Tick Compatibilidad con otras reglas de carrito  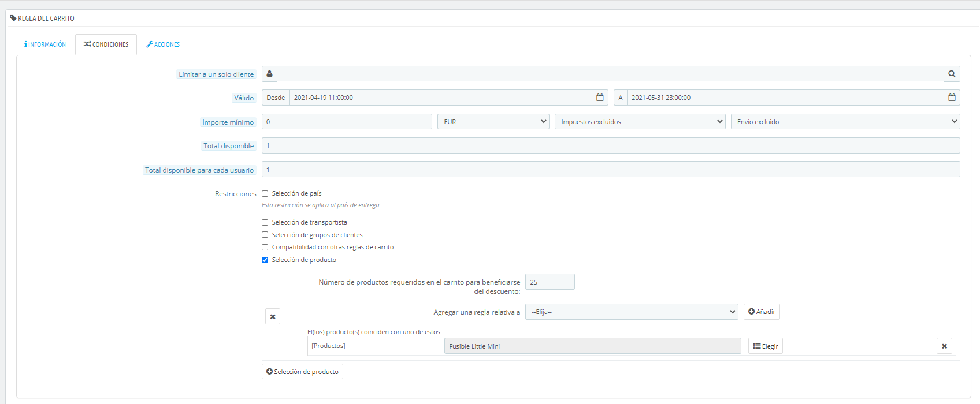265,247
